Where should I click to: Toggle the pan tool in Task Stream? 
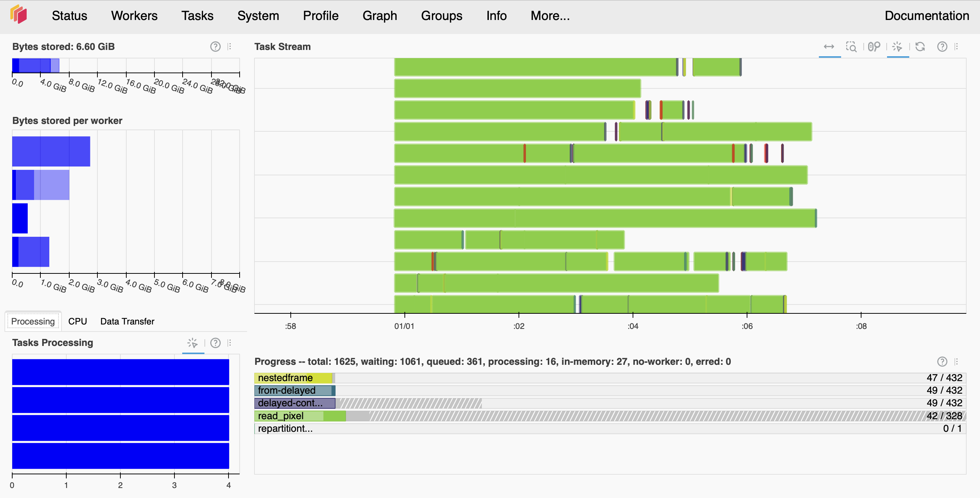tap(829, 47)
